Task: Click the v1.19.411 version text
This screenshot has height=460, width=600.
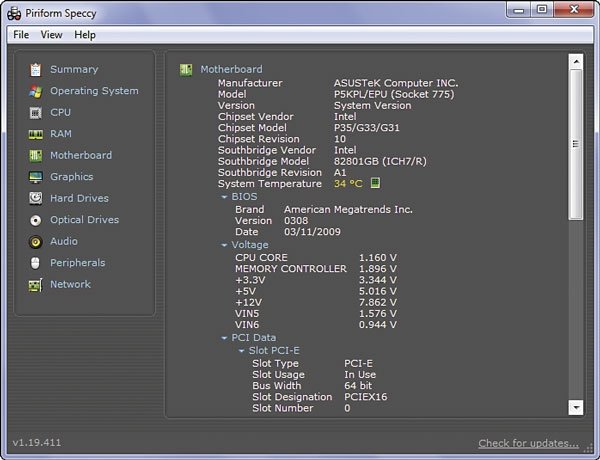Action: (37, 443)
